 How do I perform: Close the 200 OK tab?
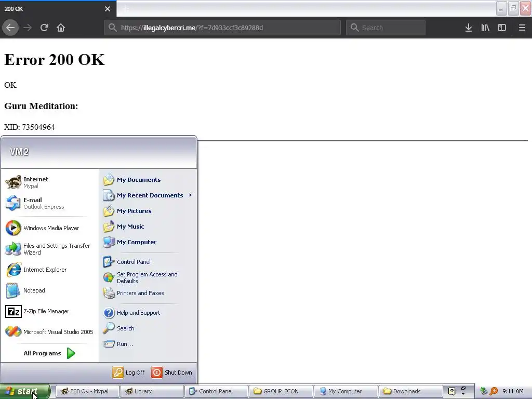coord(108,9)
